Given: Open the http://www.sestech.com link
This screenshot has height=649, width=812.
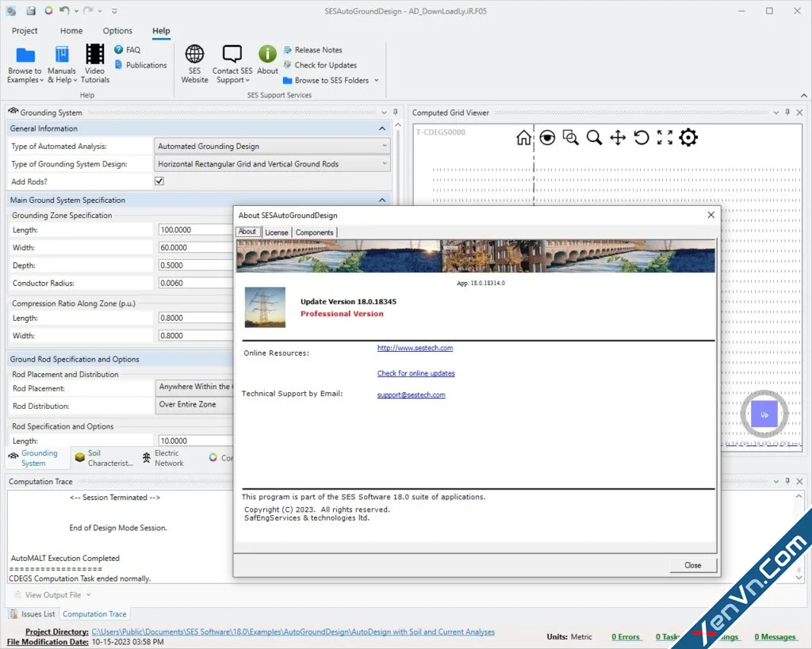Looking at the screenshot, I should [x=415, y=348].
